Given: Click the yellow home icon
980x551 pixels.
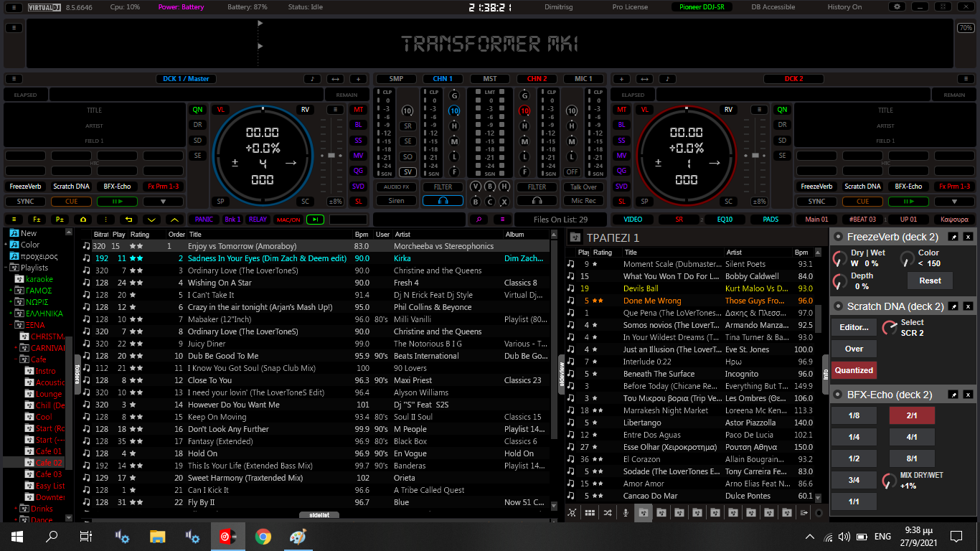Looking at the screenshot, I should [x=83, y=220].
